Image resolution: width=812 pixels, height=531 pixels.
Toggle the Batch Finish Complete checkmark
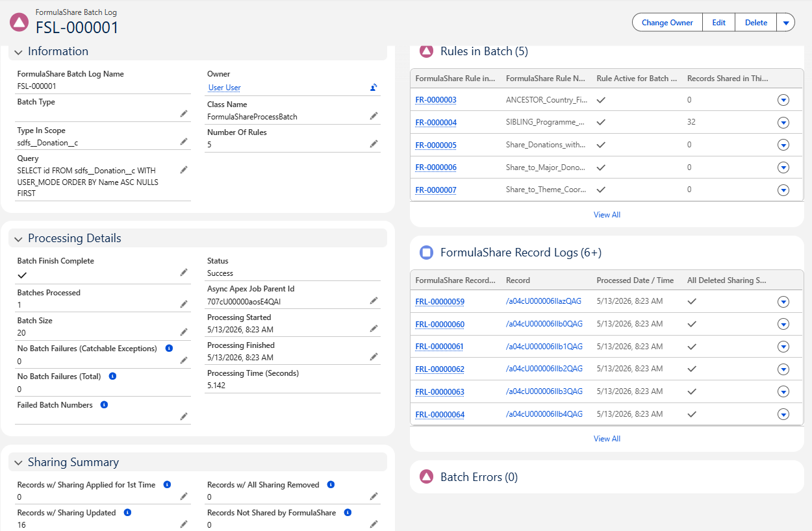(x=22, y=275)
